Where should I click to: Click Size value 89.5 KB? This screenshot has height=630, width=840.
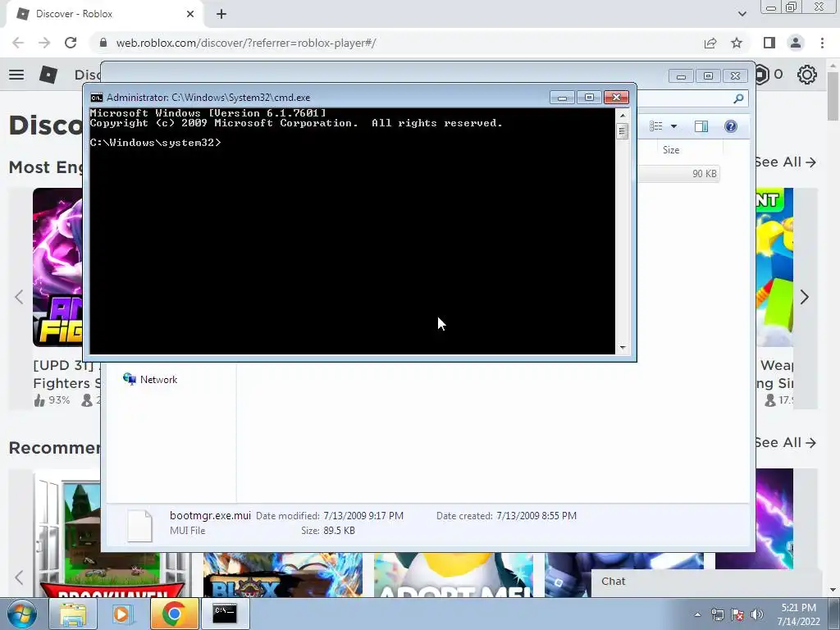339,531
